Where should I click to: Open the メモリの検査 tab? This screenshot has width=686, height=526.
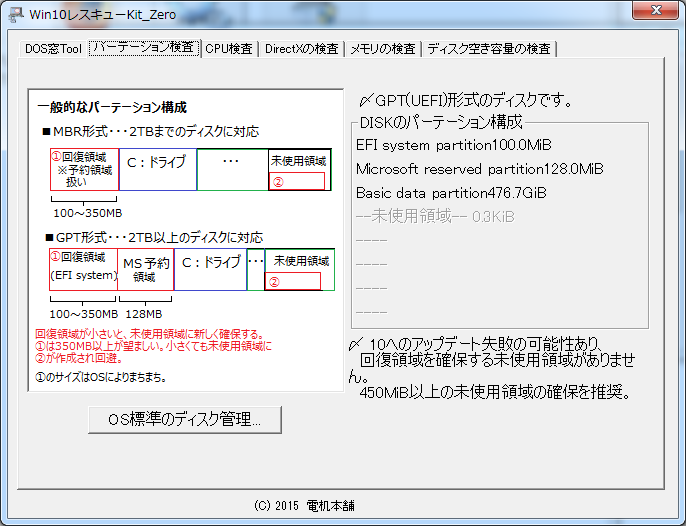pos(382,49)
